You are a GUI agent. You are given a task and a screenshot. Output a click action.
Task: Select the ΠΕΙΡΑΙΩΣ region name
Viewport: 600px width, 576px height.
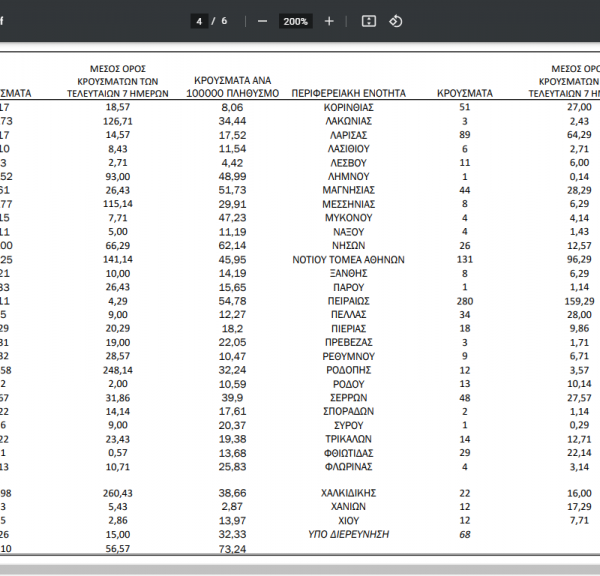[x=349, y=301]
